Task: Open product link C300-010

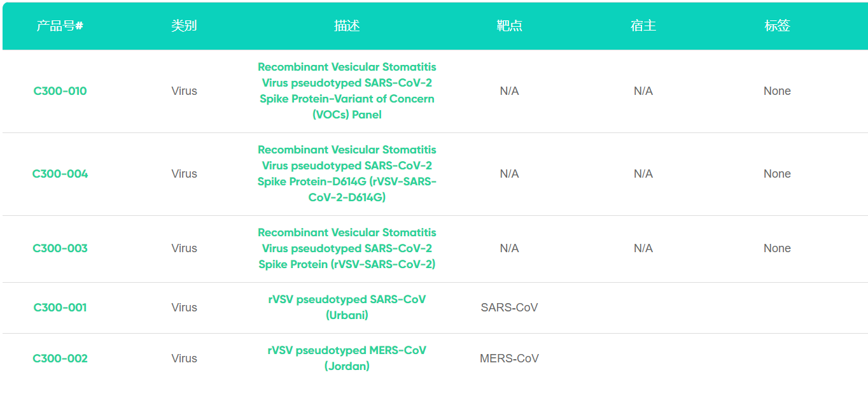Action: (x=60, y=91)
